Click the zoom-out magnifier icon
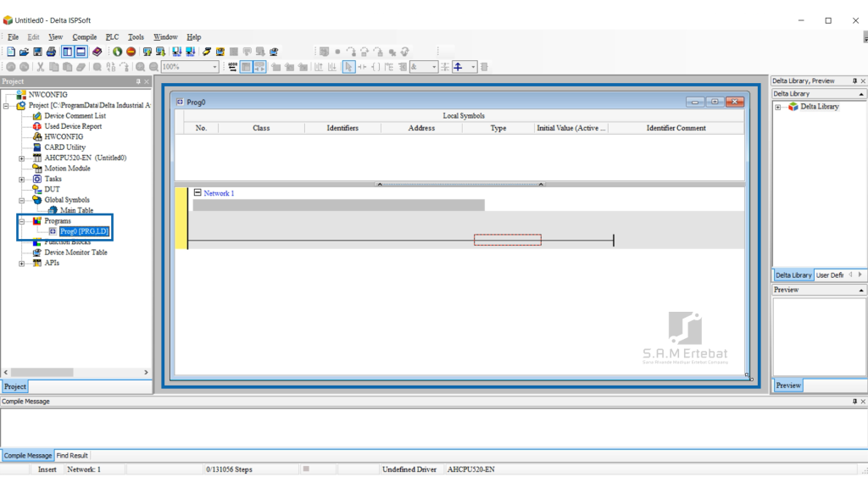This screenshot has height=488, width=868. tap(154, 67)
